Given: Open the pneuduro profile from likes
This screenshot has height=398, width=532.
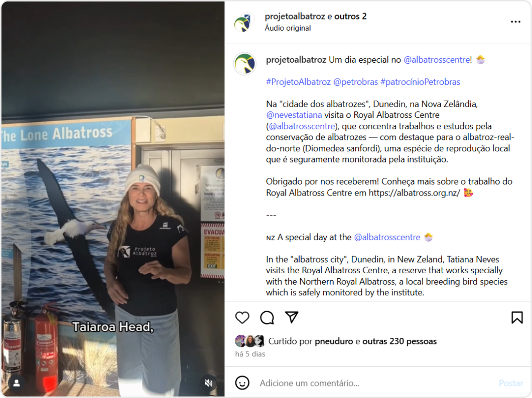Looking at the screenshot, I should (334, 341).
